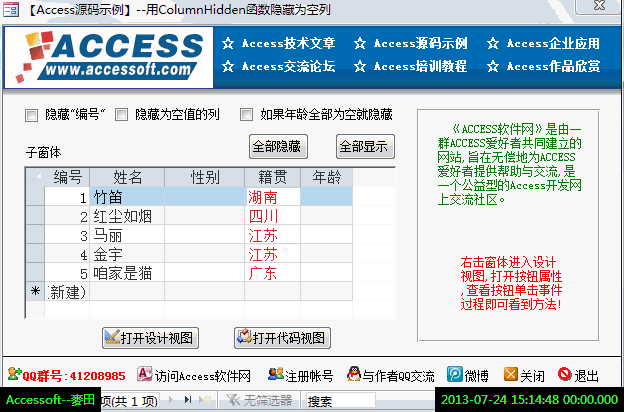Image resolution: width=624 pixels, height=412 pixels.
Task: Click the 广东 cell
Action: click(x=273, y=273)
